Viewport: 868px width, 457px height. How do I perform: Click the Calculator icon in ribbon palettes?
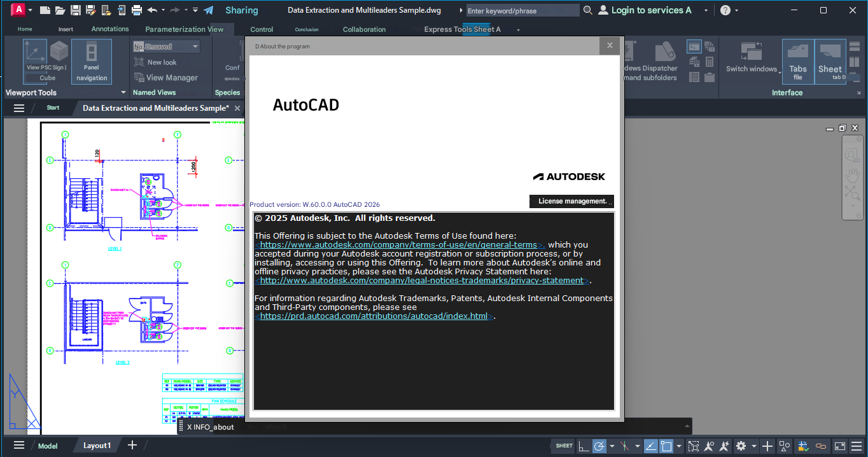click(x=710, y=62)
